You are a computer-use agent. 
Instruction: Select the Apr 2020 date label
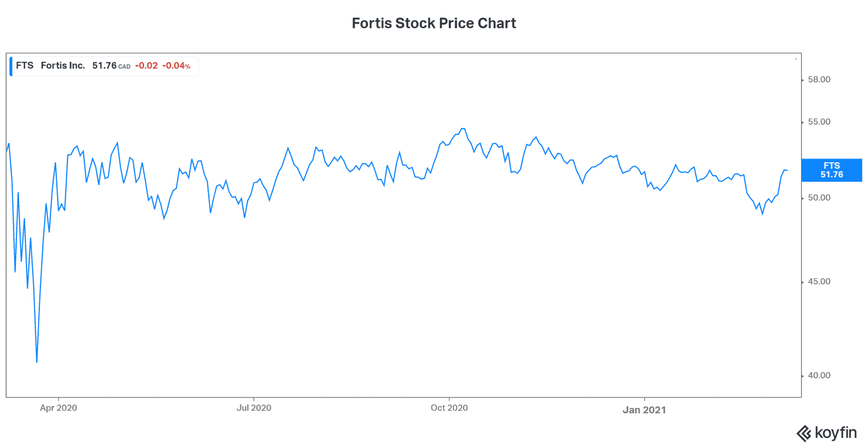click(x=58, y=408)
